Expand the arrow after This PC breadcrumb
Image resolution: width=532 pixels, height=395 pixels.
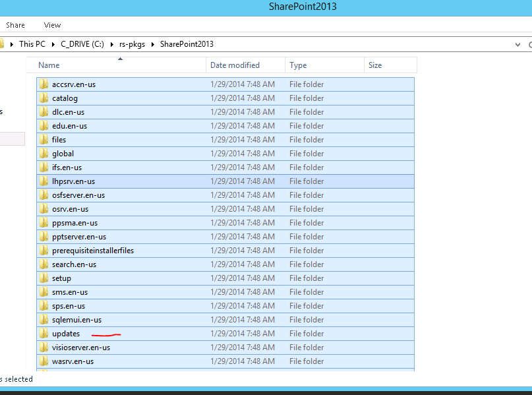(x=53, y=44)
